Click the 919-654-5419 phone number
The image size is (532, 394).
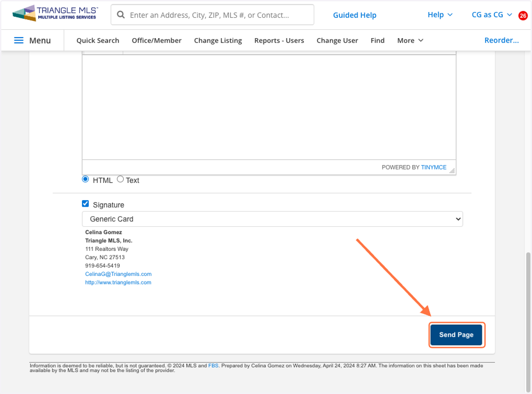pyautogui.click(x=102, y=266)
